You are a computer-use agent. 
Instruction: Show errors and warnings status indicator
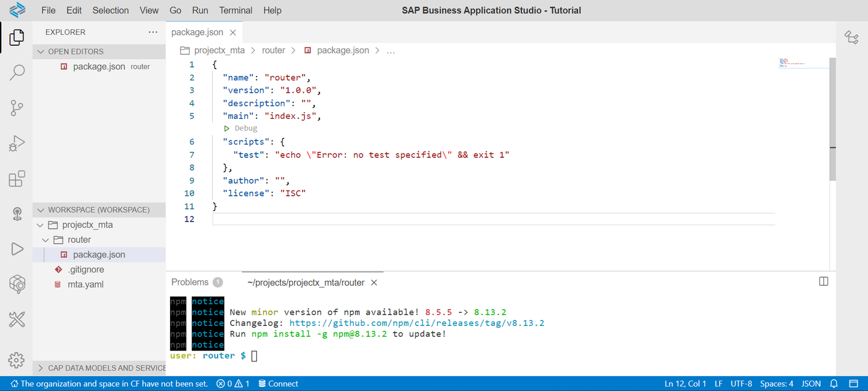233,384
